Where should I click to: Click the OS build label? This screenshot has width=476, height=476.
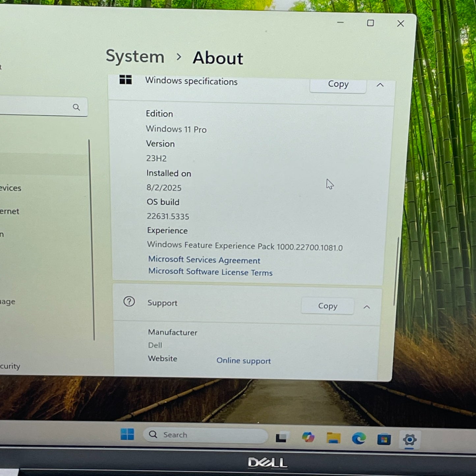pyautogui.click(x=163, y=202)
